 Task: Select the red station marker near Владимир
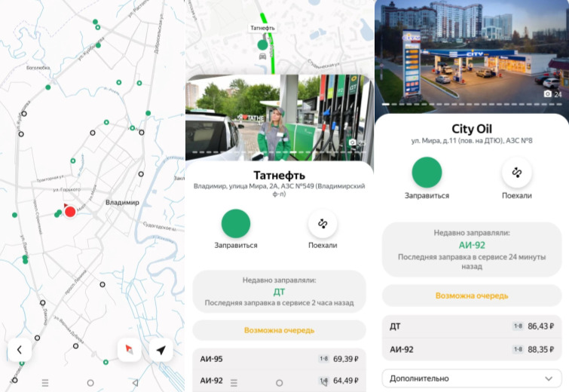69,211
